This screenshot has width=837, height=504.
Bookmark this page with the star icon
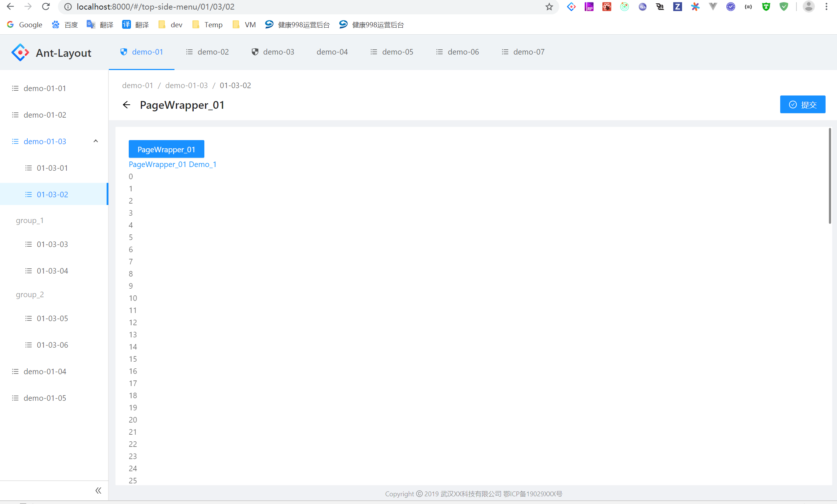tap(549, 7)
